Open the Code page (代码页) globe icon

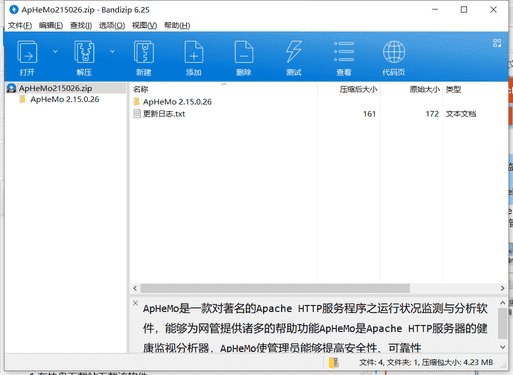click(394, 52)
